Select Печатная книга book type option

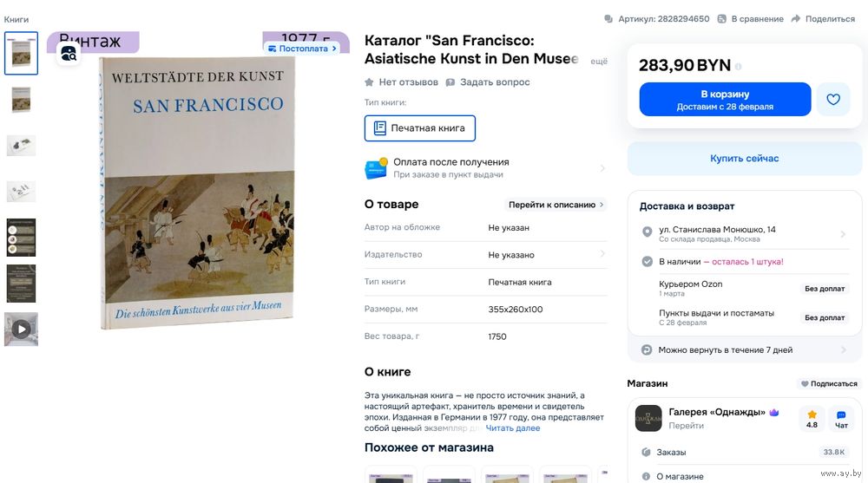click(x=419, y=128)
